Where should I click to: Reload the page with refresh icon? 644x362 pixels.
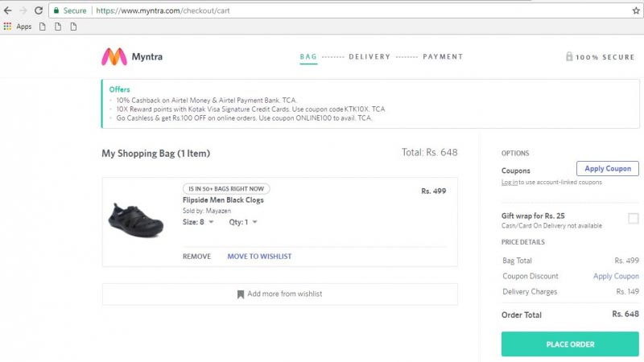[x=39, y=10]
